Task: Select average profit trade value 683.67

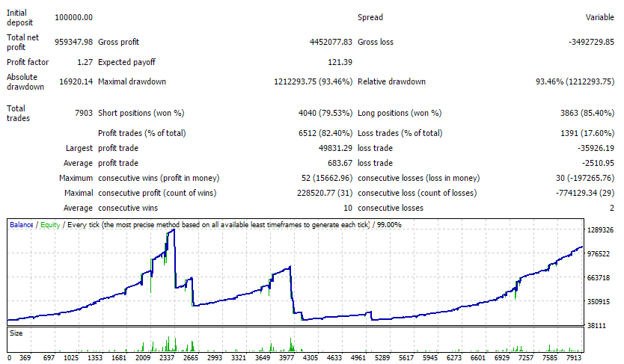Action: [x=340, y=164]
